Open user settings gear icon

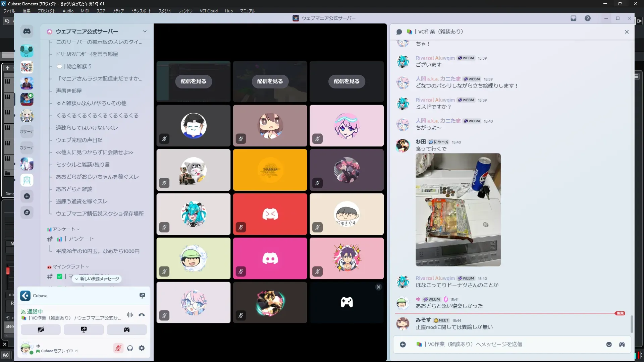[x=142, y=348]
